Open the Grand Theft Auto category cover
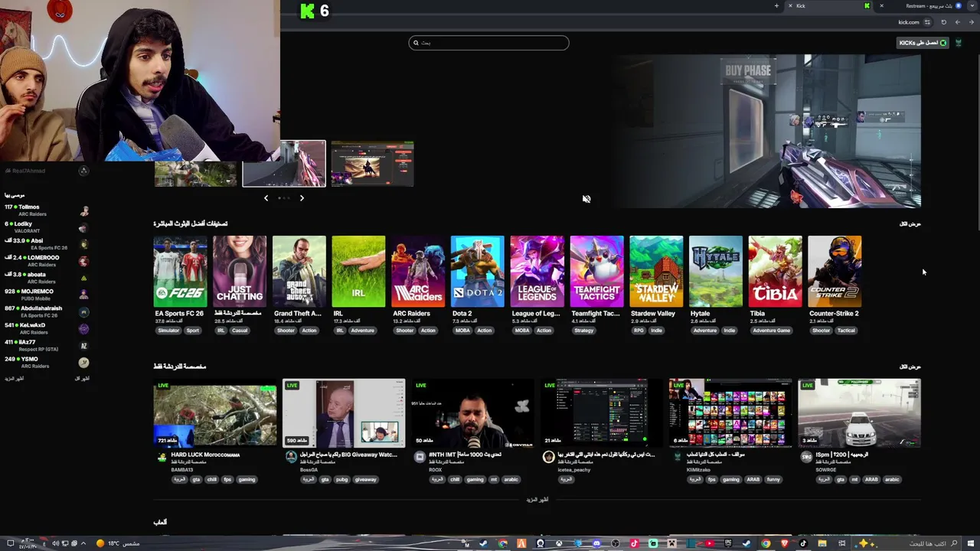The width and height of the screenshot is (980, 551). (x=299, y=272)
